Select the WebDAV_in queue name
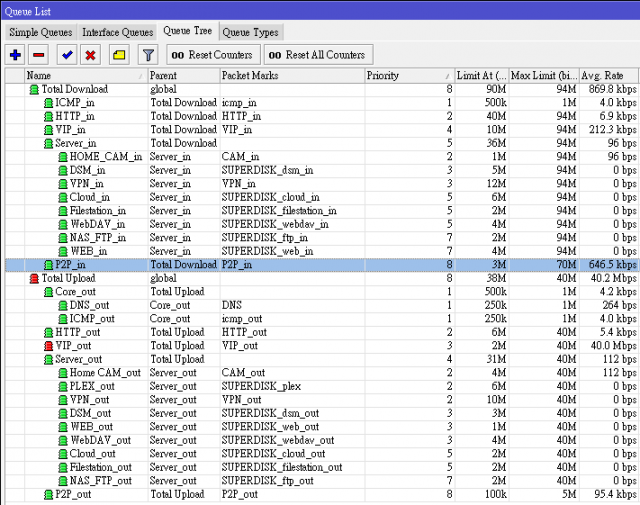 point(98,224)
